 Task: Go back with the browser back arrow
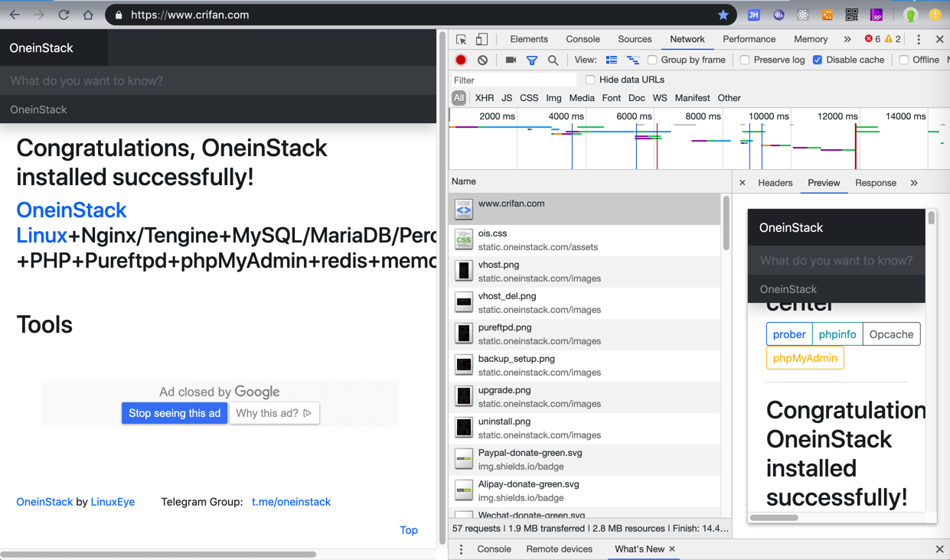15,15
